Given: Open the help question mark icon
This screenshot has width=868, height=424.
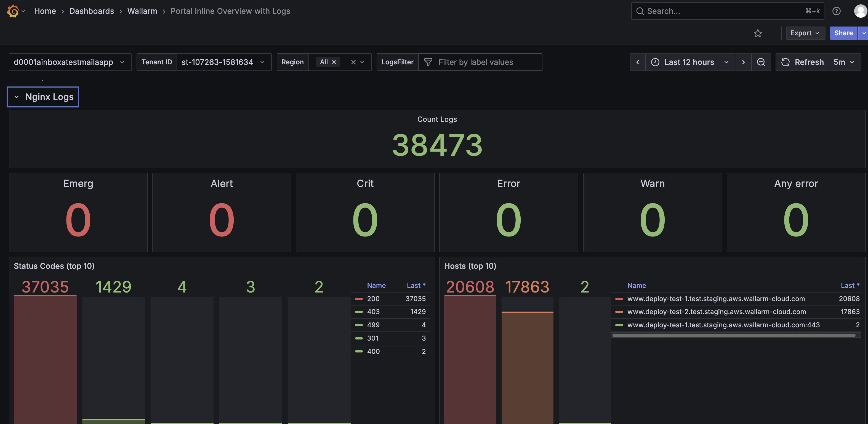Looking at the screenshot, I should (836, 11).
